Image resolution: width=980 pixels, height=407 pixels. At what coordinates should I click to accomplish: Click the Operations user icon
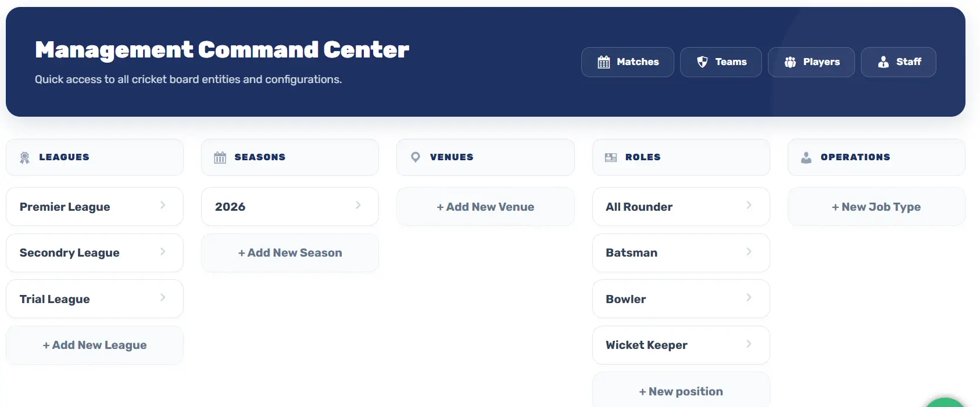click(x=806, y=157)
